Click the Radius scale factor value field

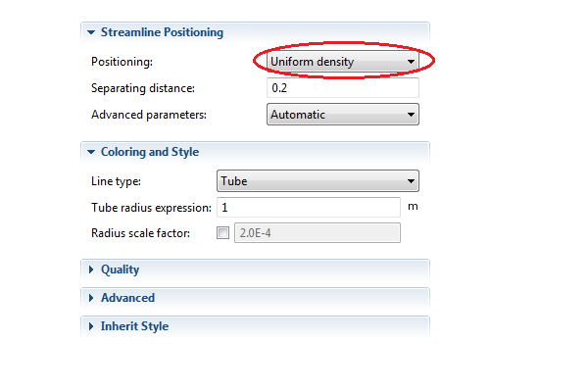click(x=317, y=233)
